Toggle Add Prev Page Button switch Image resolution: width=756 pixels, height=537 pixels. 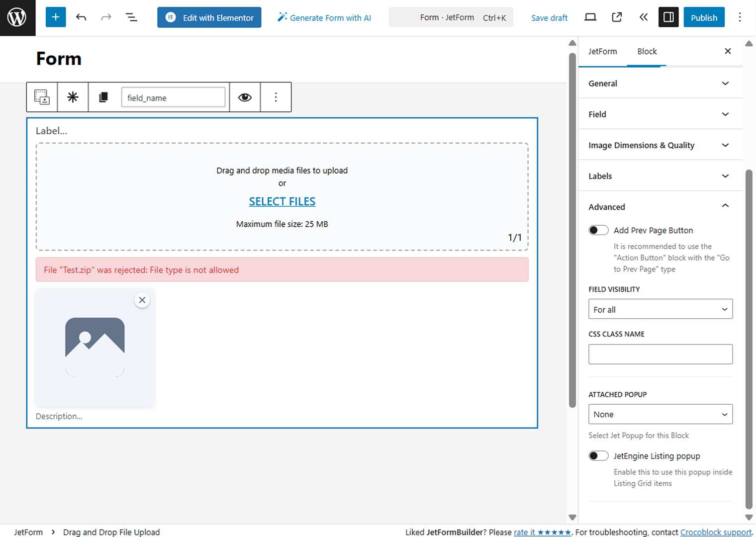598,230
